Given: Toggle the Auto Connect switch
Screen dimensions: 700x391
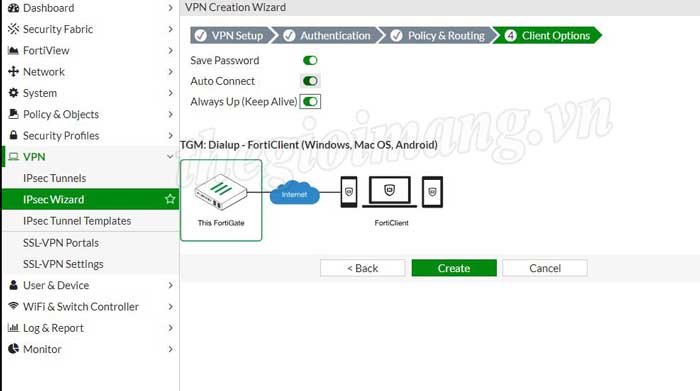Looking at the screenshot, I should [310, 81].
